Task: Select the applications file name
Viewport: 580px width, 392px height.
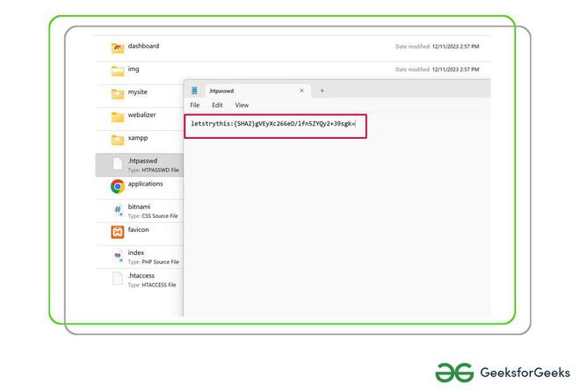Action: click(145, 184)
